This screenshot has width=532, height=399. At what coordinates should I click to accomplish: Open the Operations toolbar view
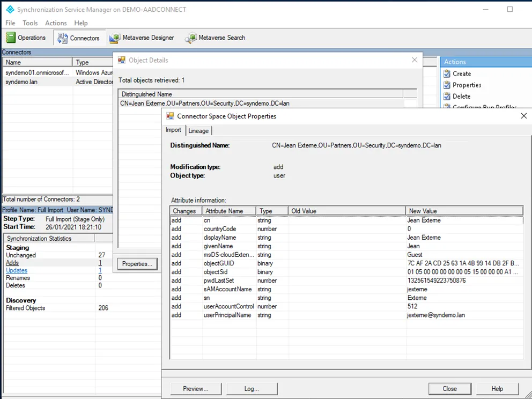point(26,38)
